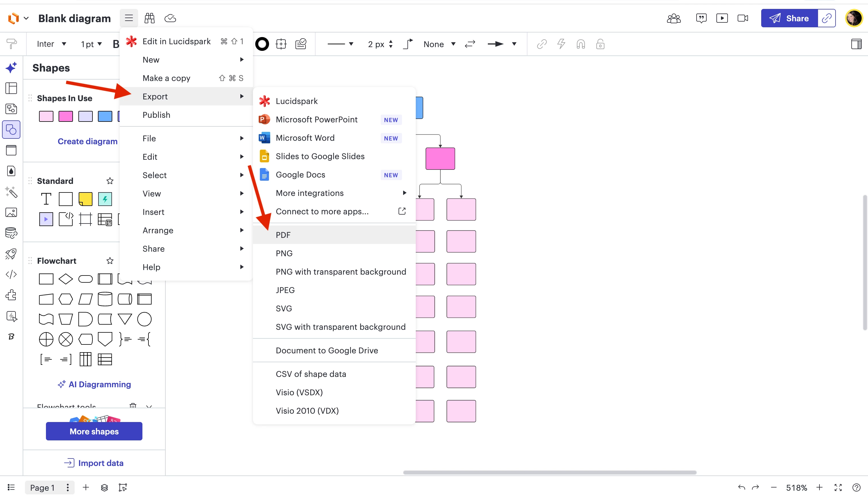
Task: Open the collaborators people icon
Action: click(673, 18)
